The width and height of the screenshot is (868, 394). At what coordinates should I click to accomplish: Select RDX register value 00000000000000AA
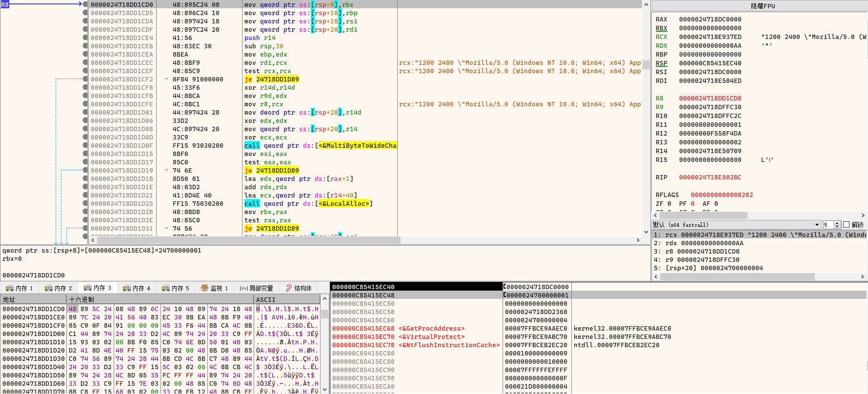pyautogui.click(x=710, y=46)
